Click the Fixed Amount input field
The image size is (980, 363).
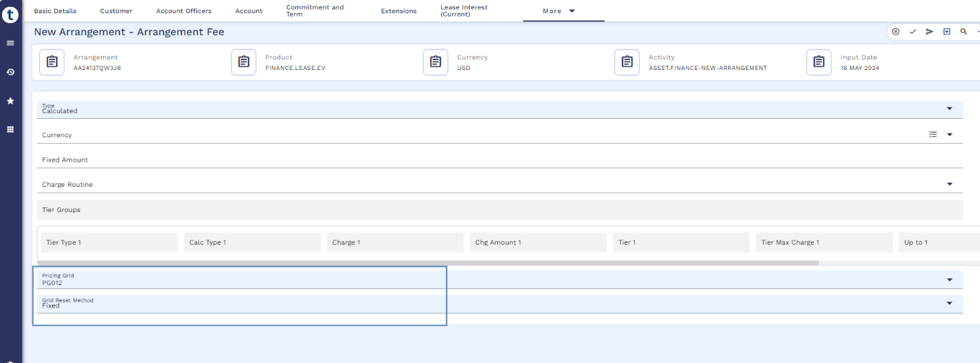[x=500, y=159]
